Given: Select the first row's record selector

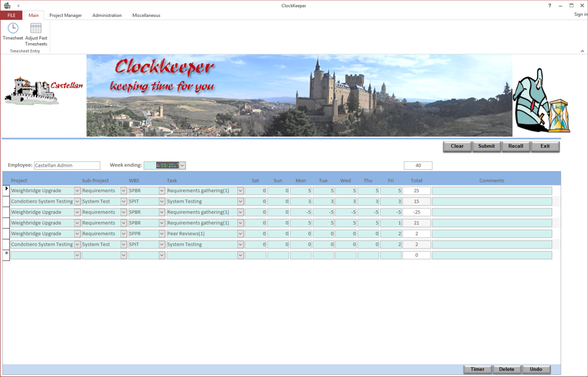Looking at the screenshot, I should click(6, 191).
